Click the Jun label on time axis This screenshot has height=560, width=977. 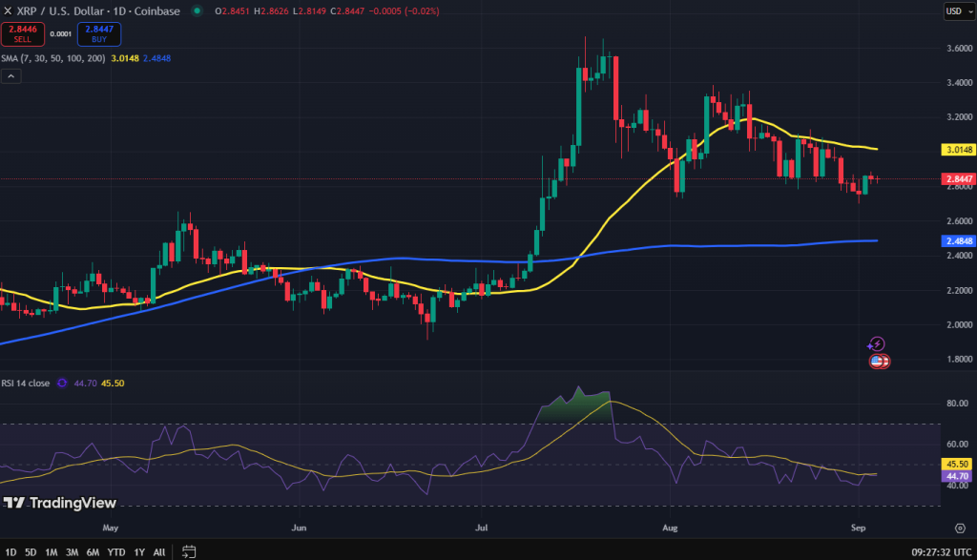click(x=299, y=528)
